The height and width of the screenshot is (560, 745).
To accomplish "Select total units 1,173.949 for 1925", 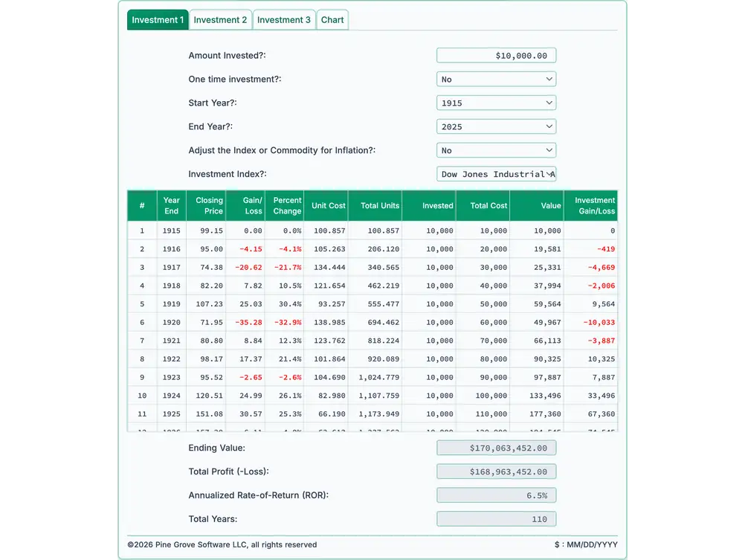I will tap(375, 414).
